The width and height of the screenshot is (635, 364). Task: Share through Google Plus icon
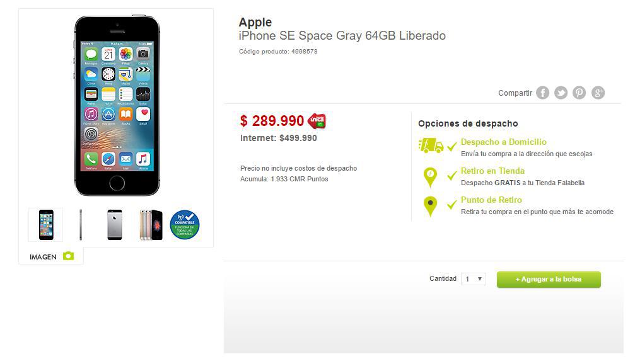[598, 93]
